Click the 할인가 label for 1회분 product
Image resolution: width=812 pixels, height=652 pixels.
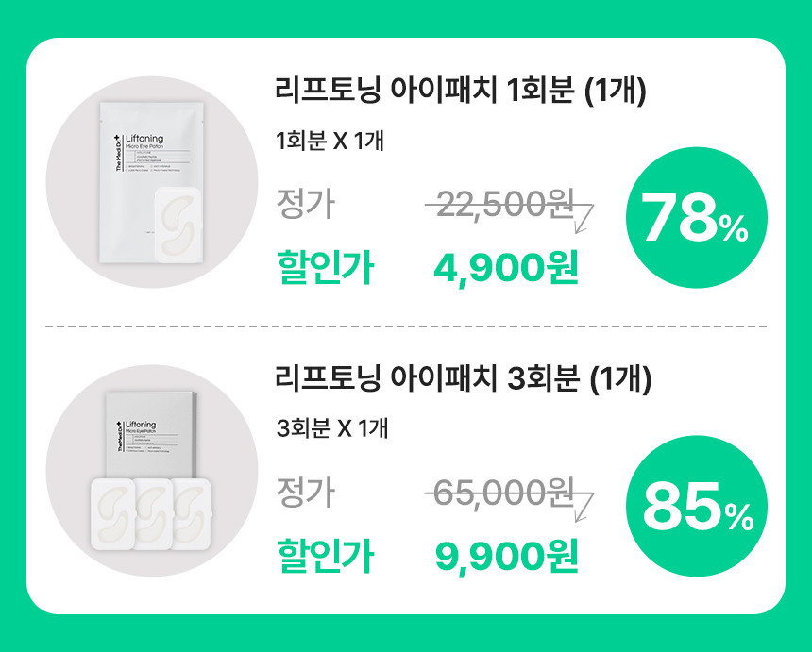click(x=324, y=269)
